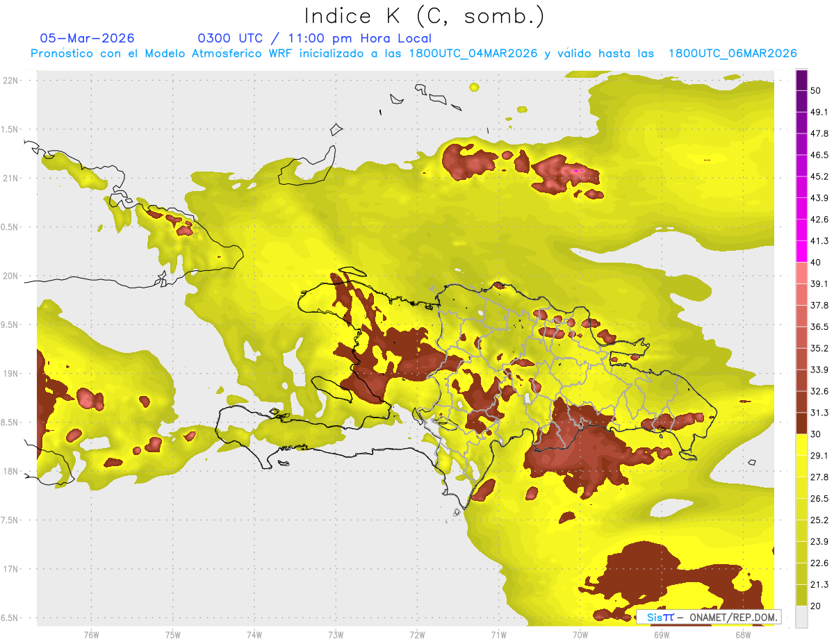The width and height of the screenshot is (834, 644).
Task: Click the 22N latitude axis label
Action: tap(12, 80)
